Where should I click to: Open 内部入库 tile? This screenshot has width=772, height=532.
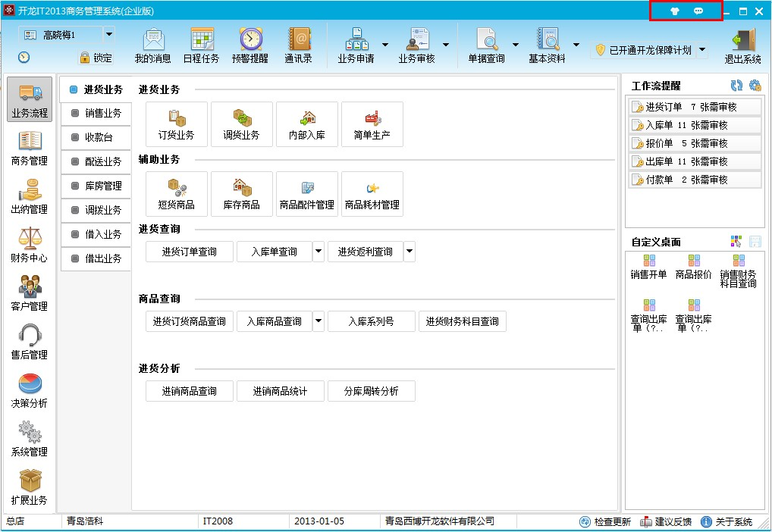coord(306,124)
